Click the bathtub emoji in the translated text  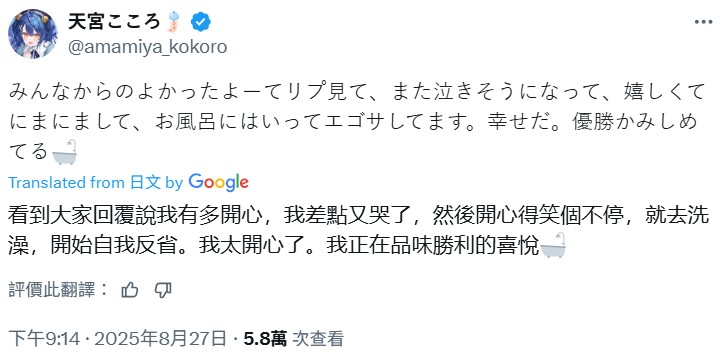(553, 245)
